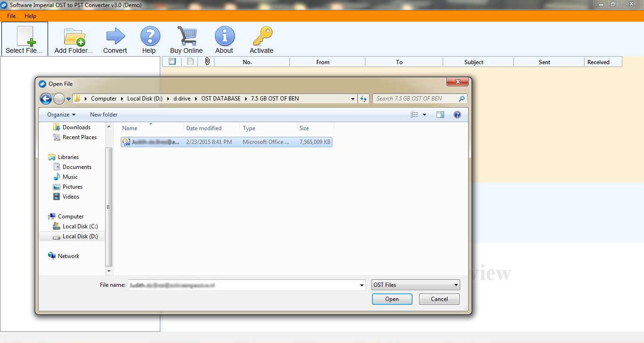Sort by the Sent column header
644x343 pixels.
click(x=549, y=62)
